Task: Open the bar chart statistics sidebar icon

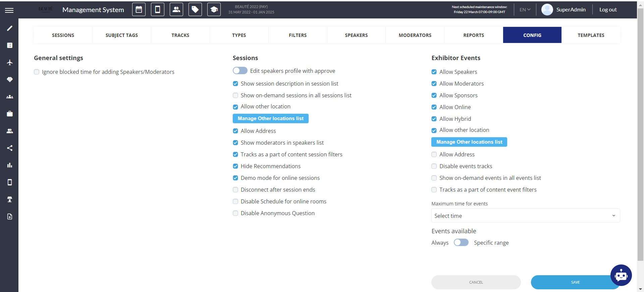Action: pos(10,165)
